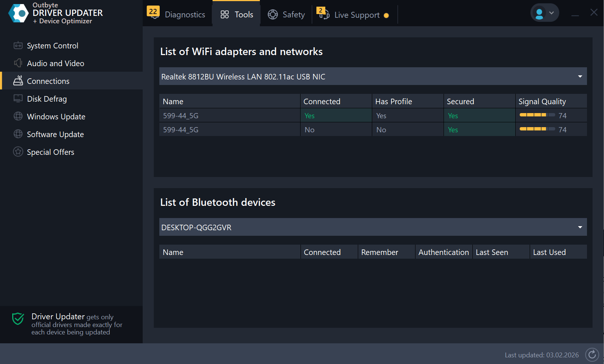Viewport: 604px width, 364px height.
Task: Click the Software Update globe icon
Action: (18, 134)
